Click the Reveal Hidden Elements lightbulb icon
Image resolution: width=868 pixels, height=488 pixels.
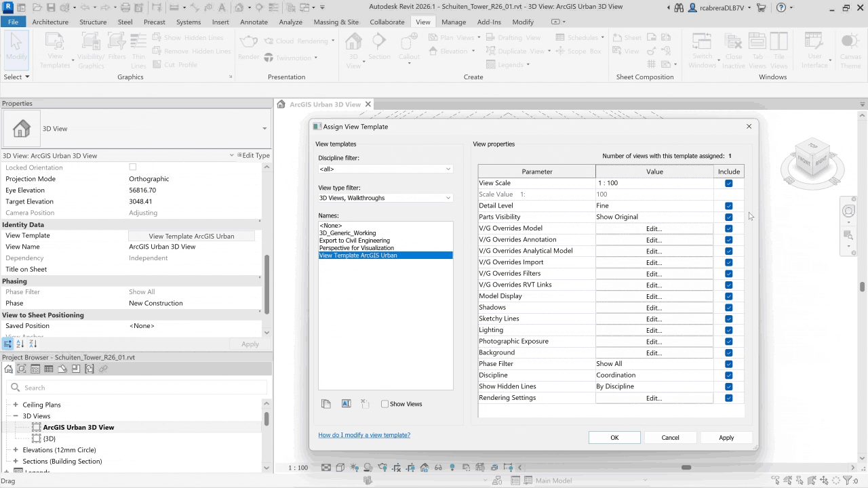pos(452,468)
